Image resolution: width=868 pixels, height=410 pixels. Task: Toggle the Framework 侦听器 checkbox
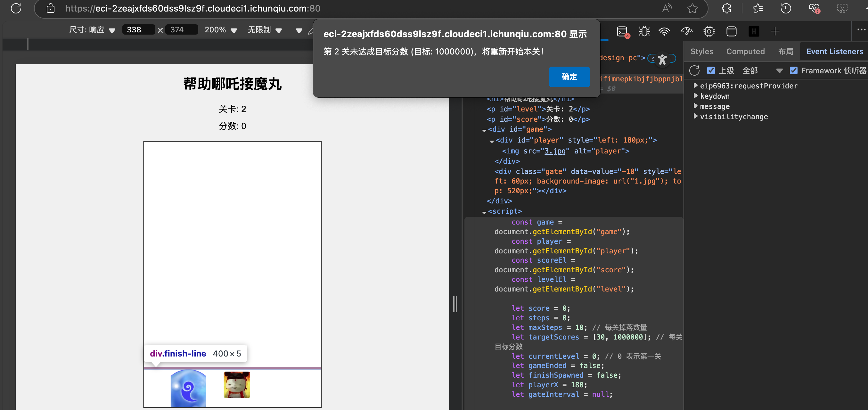(x=794, y=70)
